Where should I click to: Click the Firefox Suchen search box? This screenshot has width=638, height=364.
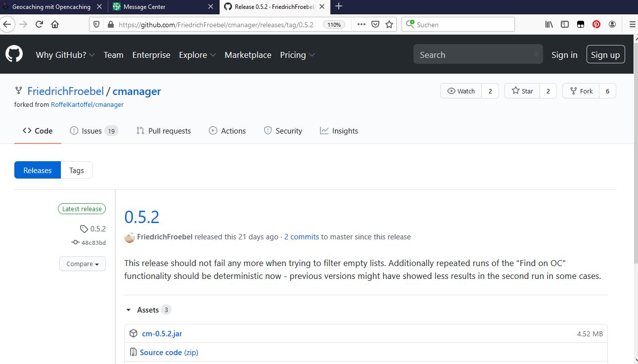pos(458,24)
